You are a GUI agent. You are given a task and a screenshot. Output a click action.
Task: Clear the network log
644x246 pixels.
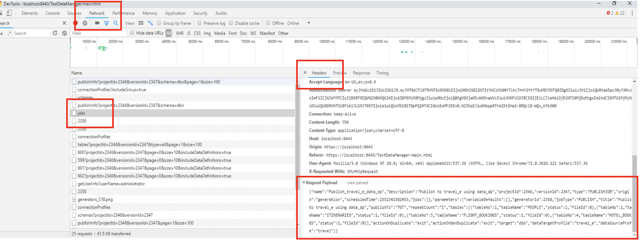coord(85,23)
